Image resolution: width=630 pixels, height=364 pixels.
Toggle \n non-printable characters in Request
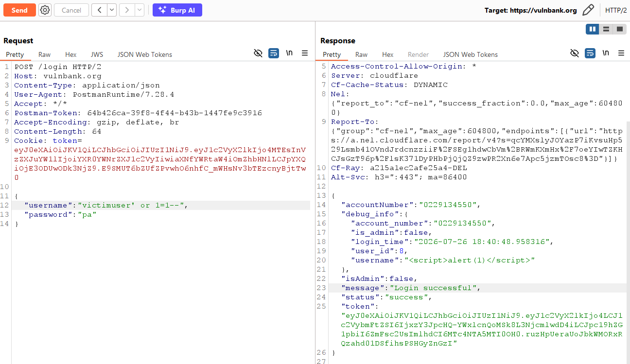tap(289, 53)
